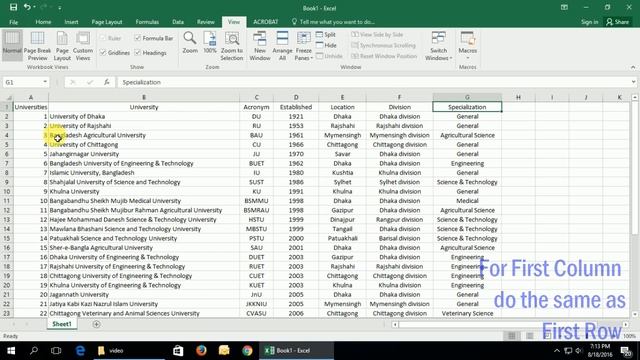640x360 pixels.
Task: Open Custom Views dialog
Action: [x=83, y=45]
